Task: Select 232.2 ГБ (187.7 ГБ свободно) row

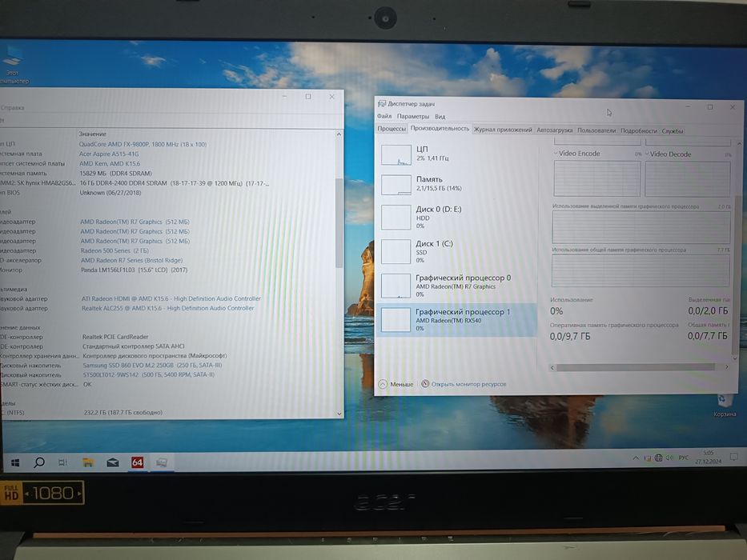Action: 123,412
